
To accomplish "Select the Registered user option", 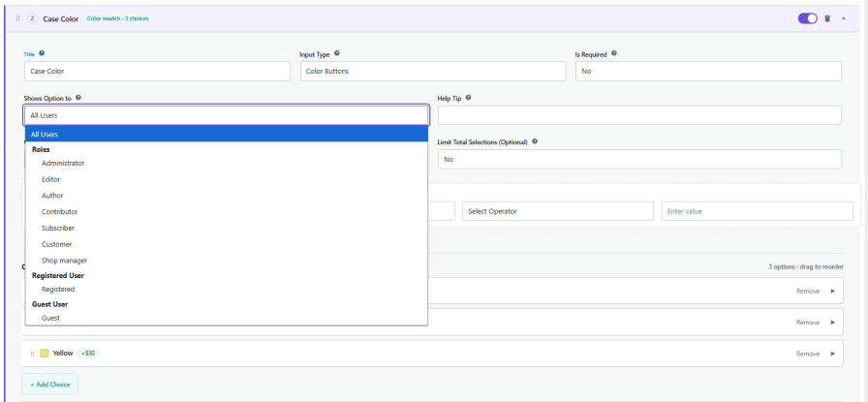I will pos(227,289).
